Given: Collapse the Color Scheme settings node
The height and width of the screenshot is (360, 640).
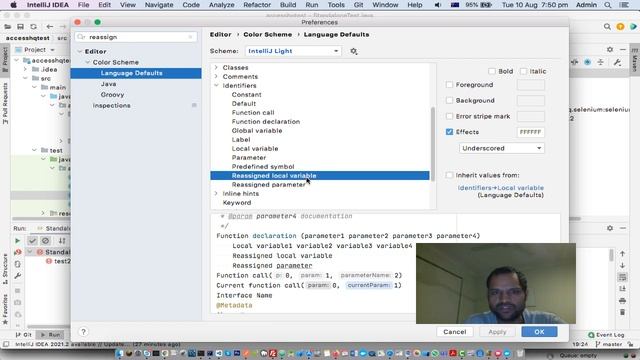Looking at the screenshot, I should click(88, 62).
